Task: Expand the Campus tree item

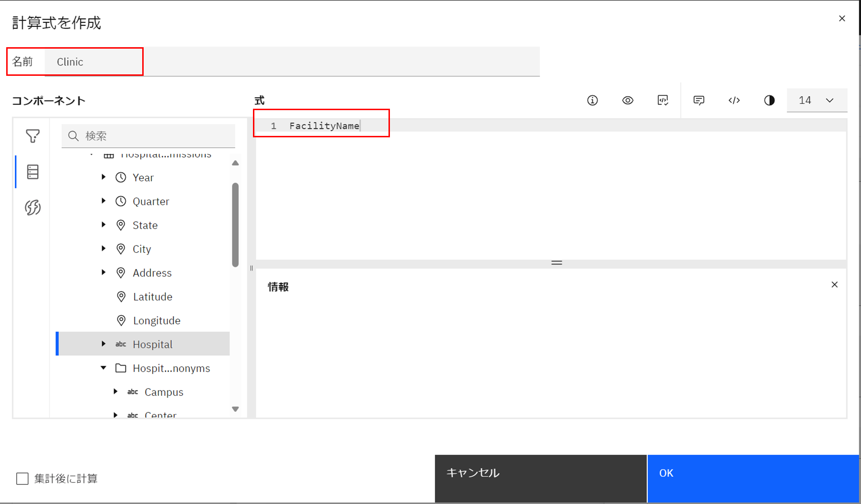Action: click(x=115, y=391)
